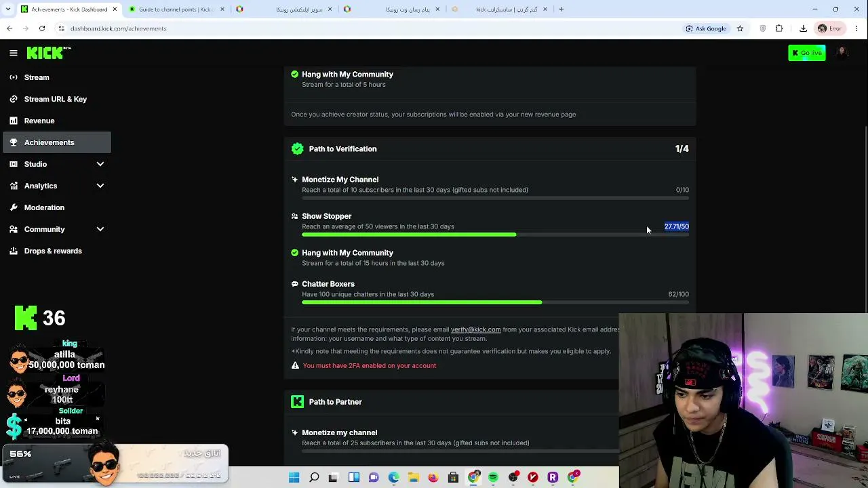Click the Community people icon
This screenshot has height=488, width=868.
click(x=14, y=229)
